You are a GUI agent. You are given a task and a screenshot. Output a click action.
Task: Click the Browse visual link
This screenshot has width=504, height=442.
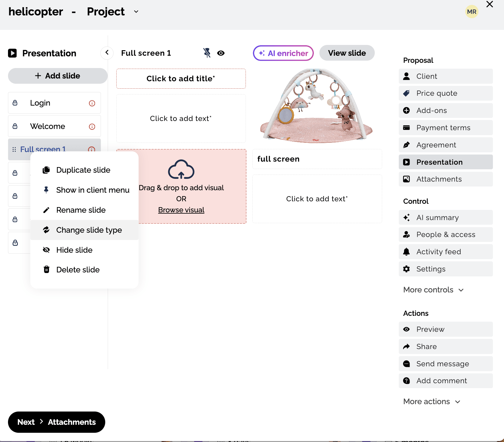point(181,210)
